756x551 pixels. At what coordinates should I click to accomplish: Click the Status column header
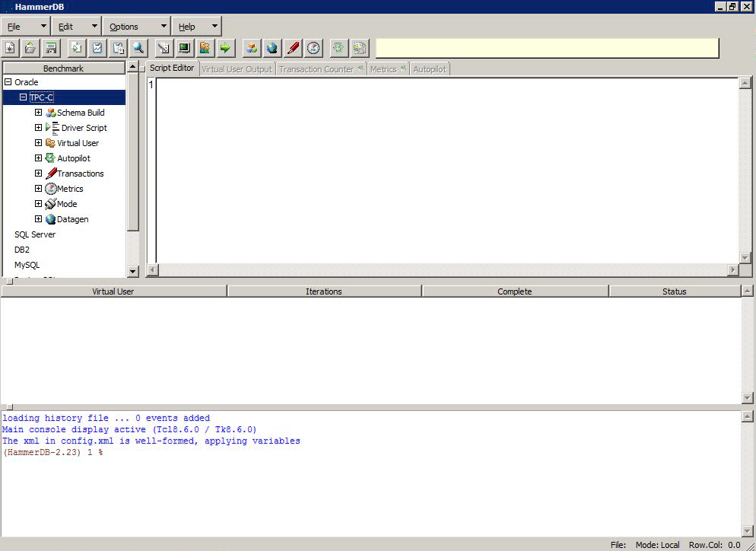[x=674, y=291]
